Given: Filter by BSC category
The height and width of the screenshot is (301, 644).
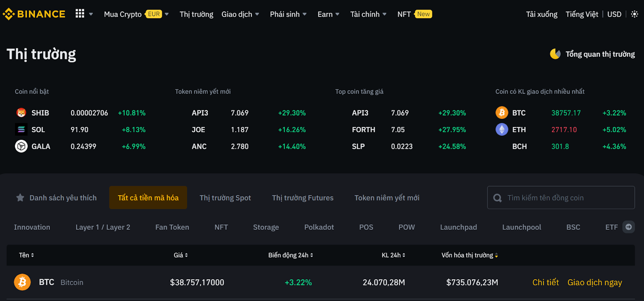Looking at the screenshot, I should (x=573, y=227).
